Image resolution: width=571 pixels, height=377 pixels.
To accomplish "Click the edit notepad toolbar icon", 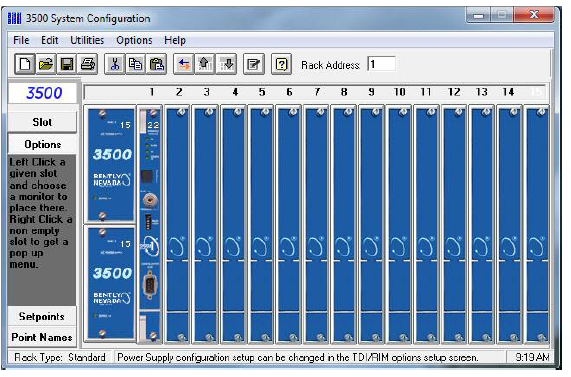I will tap(253, 64).
